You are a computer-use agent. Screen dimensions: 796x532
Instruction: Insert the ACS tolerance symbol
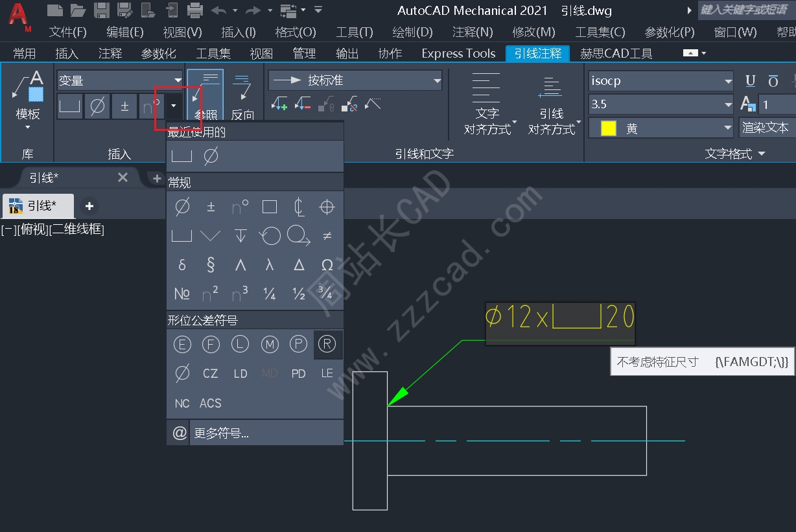pos(210,403)
